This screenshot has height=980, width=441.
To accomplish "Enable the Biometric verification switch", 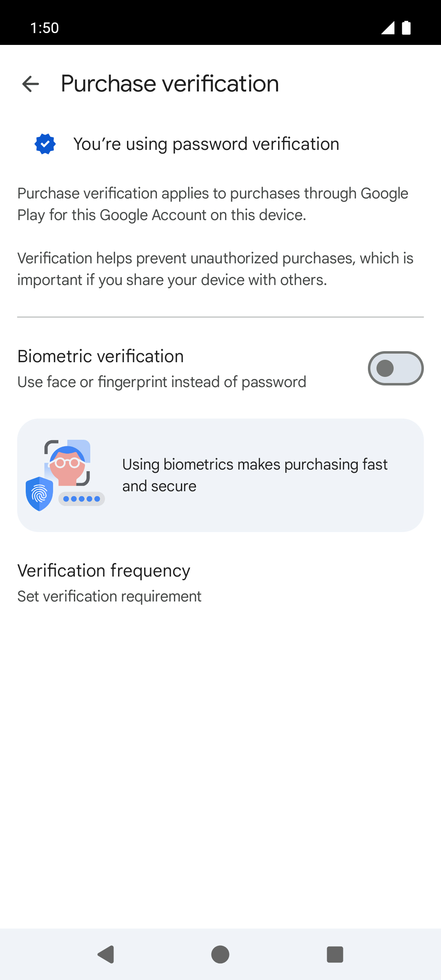I will (395, 368).
